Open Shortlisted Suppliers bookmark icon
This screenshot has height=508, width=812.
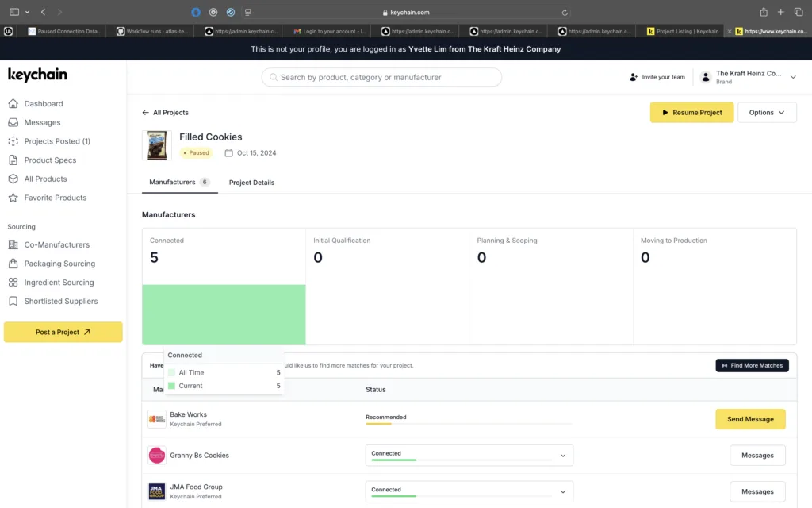[13, 301]
